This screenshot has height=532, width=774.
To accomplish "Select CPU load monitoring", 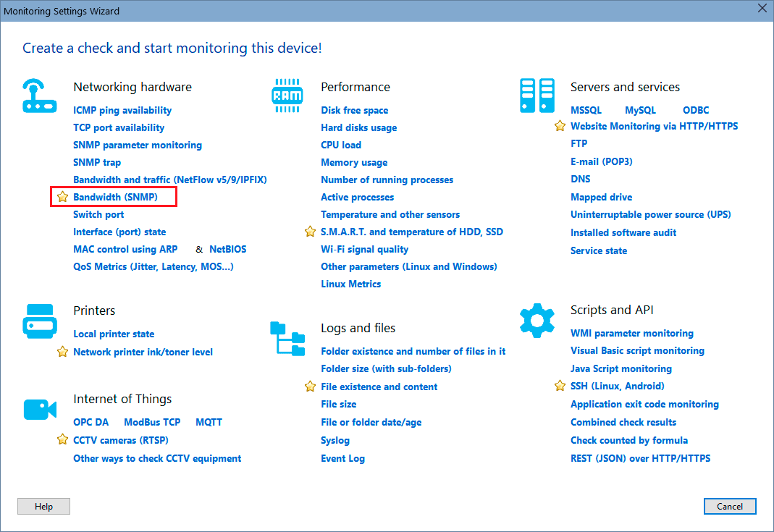I will pos(340,145).
